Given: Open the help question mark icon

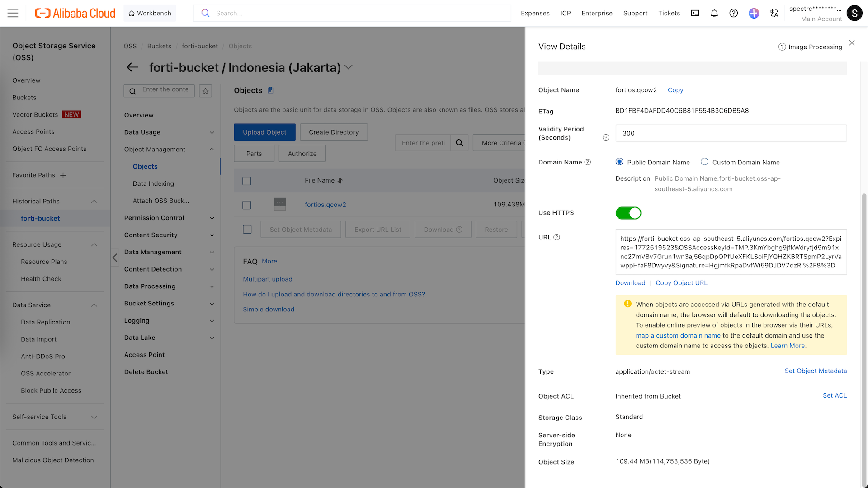Looking at the screenshot, I should coord(734,13).
